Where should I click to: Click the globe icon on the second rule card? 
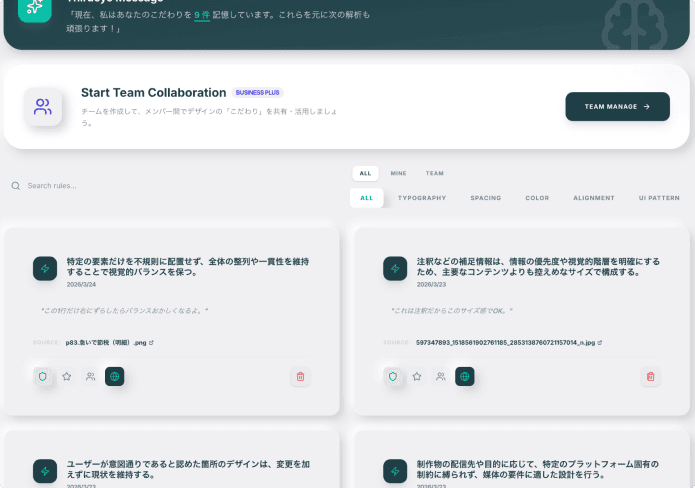tap(465, 376)
